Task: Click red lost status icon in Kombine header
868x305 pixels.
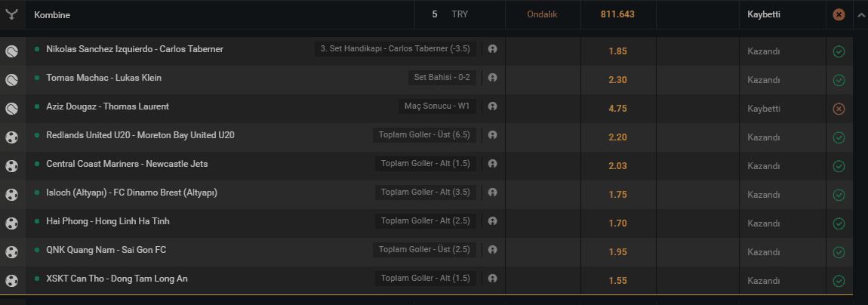Action: tap(839, 15)
